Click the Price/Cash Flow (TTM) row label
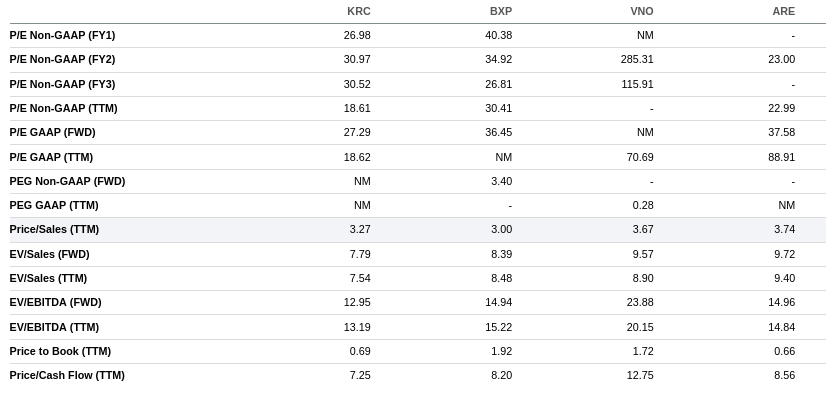This screenshot has width=826, height=401. coord(67,375)
